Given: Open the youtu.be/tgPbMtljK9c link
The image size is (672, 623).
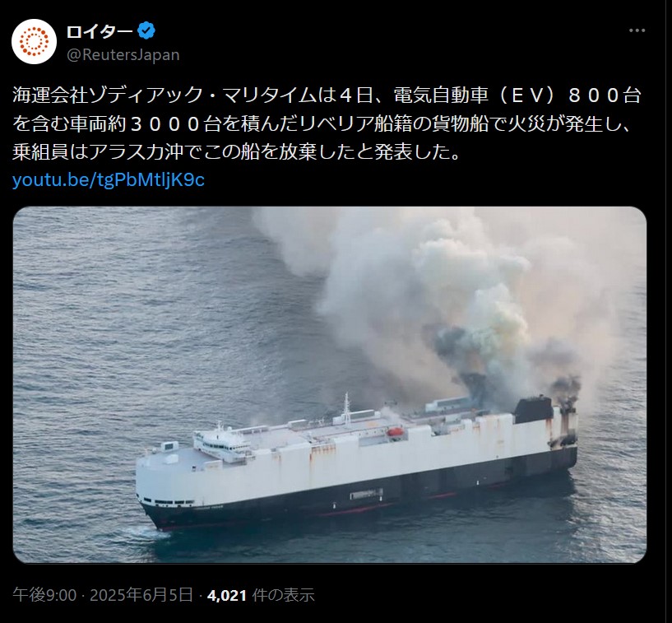Looking at the screenshot, I should (x=109, y=180).
